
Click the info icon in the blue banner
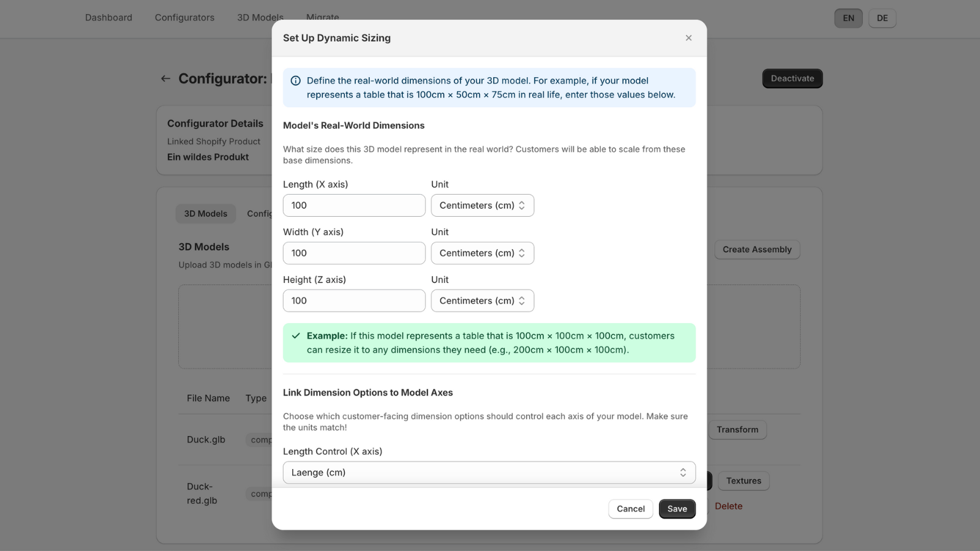[296, 81]
